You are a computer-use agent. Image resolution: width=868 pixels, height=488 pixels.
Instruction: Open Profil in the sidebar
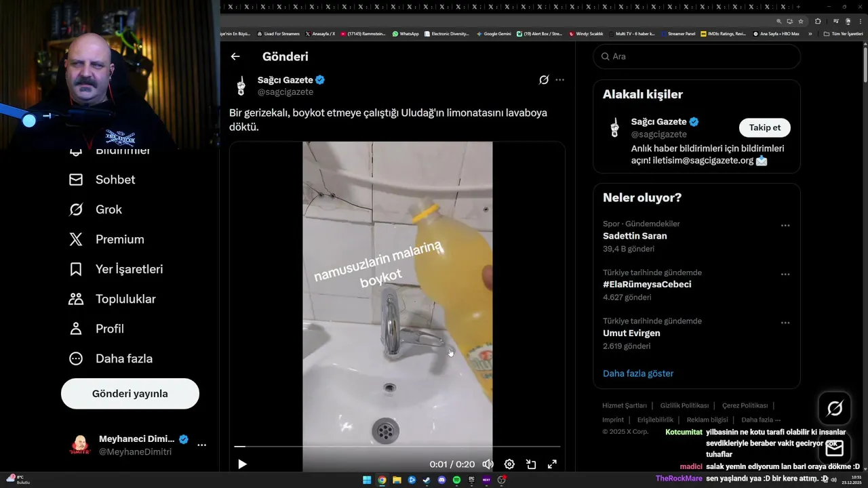96,329
